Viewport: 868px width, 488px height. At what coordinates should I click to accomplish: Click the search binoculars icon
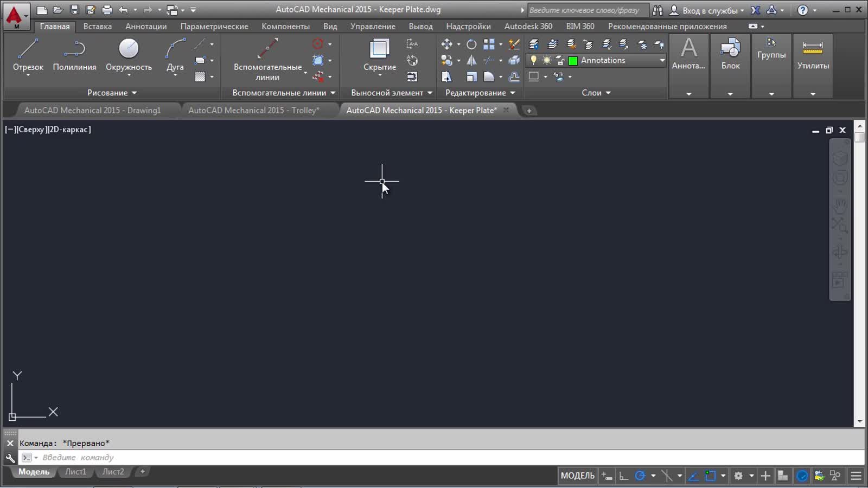click(x=658, y=10)
